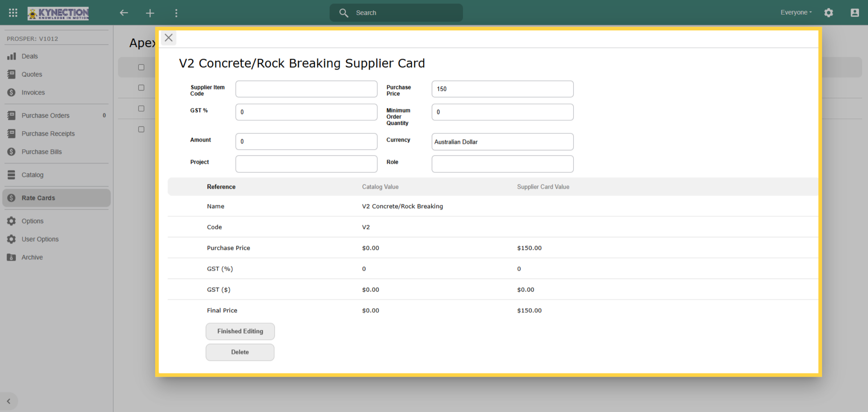Close the Supplier Card dialog
Screen dimensions: 868x412
coord(169,38)
